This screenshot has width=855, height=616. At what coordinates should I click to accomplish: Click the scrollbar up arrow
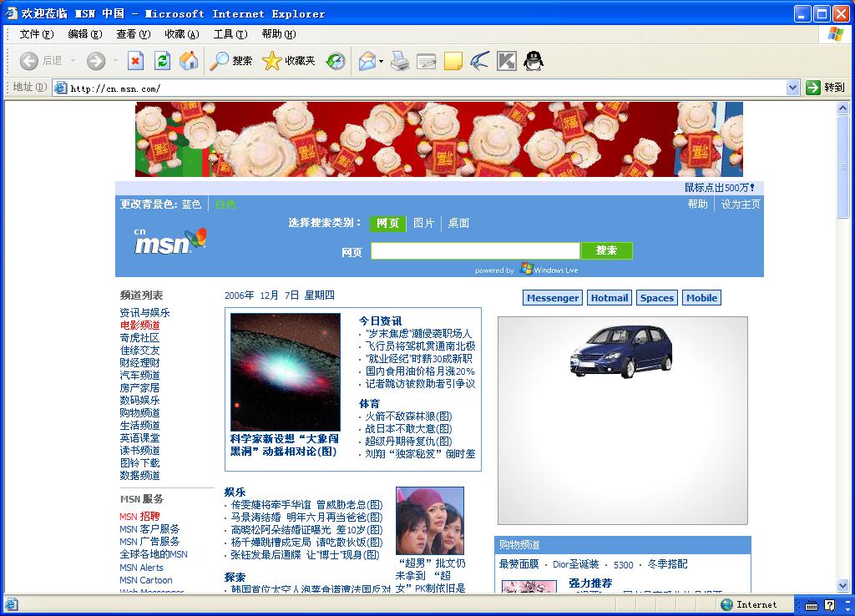(843, 109)
